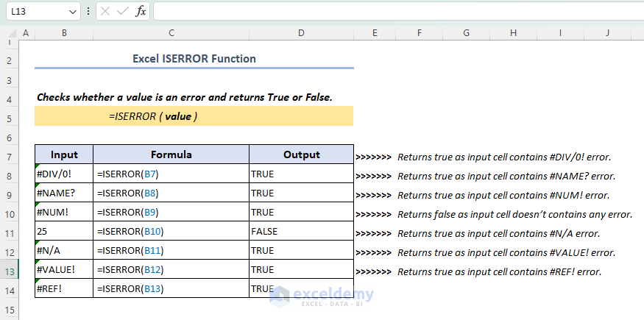Click the Name Box resize dots handle
Screen dimensions: 644x320
click(x=89, y=12)
